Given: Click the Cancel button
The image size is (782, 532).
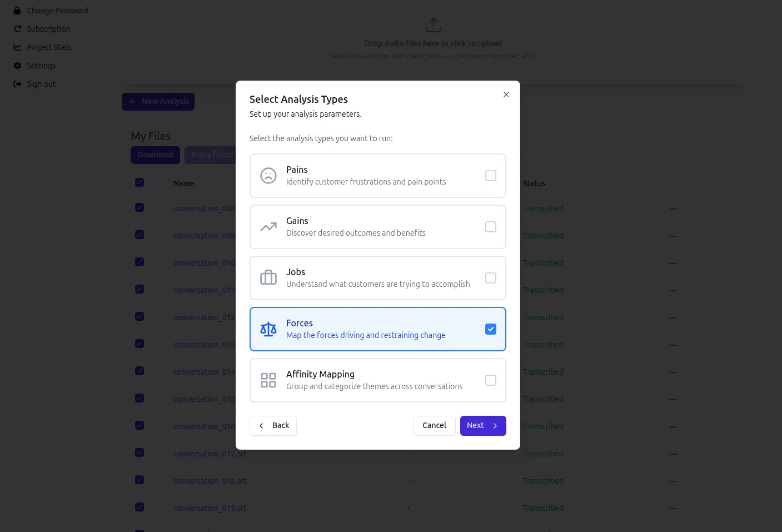Looking at the screenshot, I should pos(434,426).
